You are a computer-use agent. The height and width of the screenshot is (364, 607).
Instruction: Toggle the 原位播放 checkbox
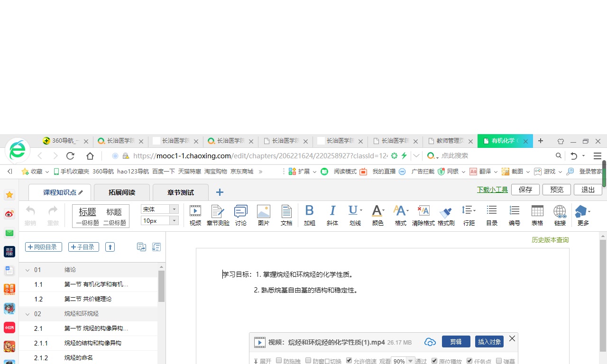[434, 361]
